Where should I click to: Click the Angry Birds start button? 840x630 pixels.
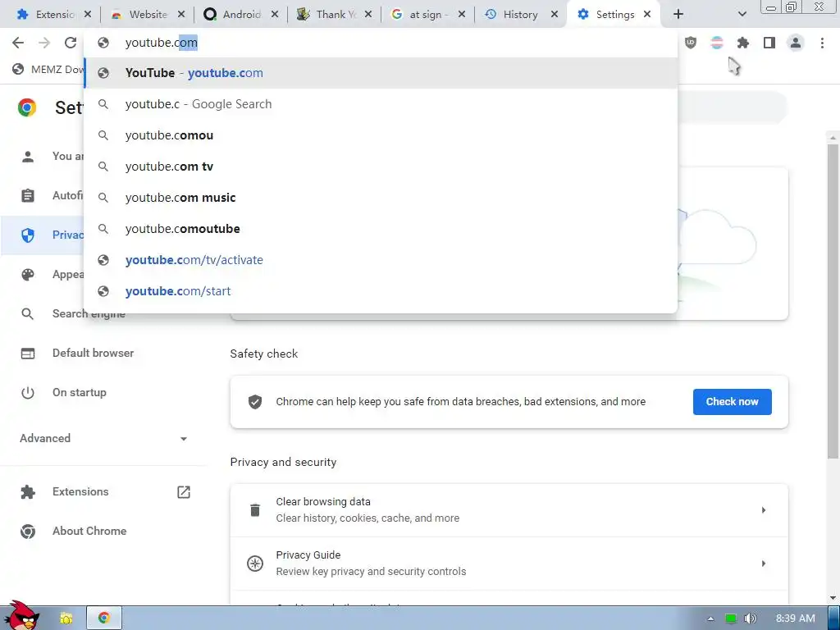coord(22,617)
